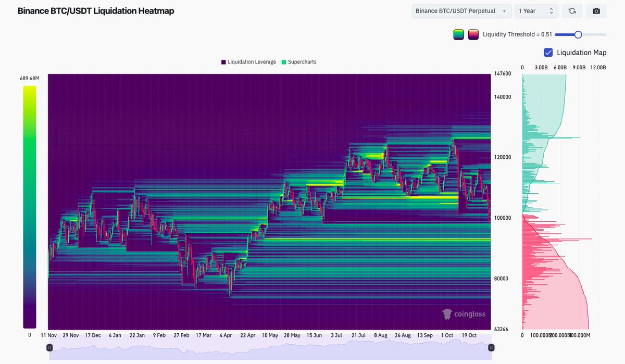Click the 21 Jul date axis label
Screen dimensions: 625x364
point(359,335)
